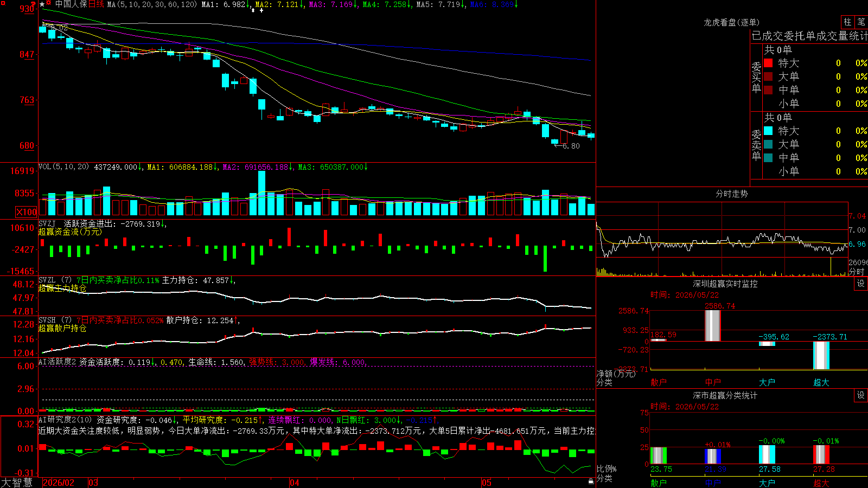The height and width of the screenshot is (488, 868).
Task: Click the 小单 row under 委买单
Action: 815,104
